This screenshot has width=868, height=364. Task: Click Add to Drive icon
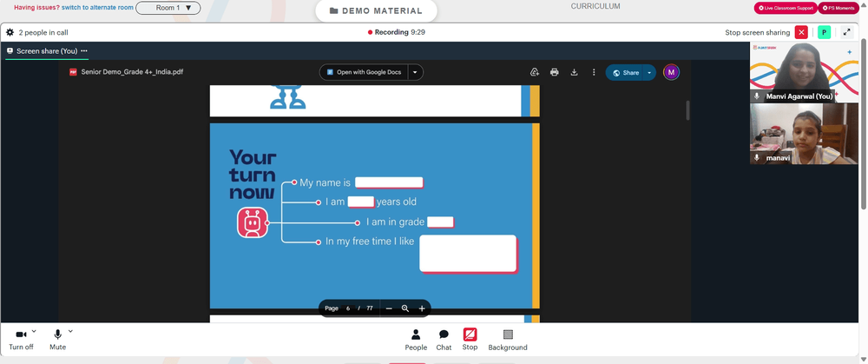[535, 73]
